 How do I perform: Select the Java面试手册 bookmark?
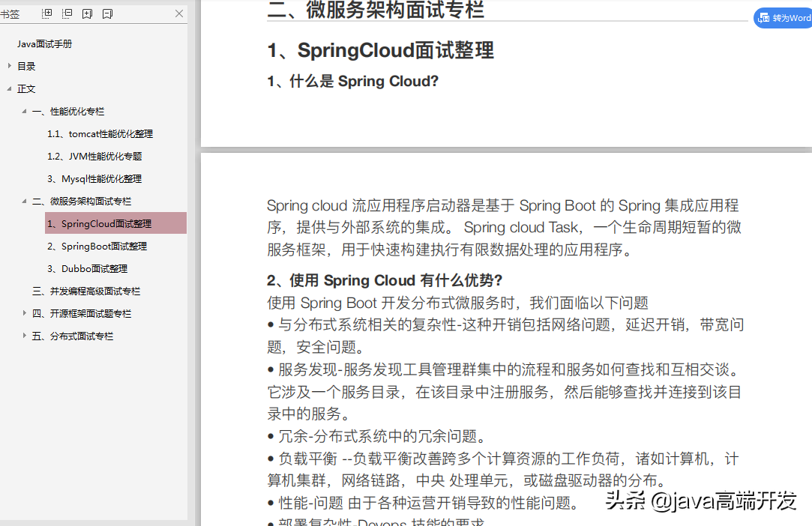pyautogui.click(x=44, y=44)
